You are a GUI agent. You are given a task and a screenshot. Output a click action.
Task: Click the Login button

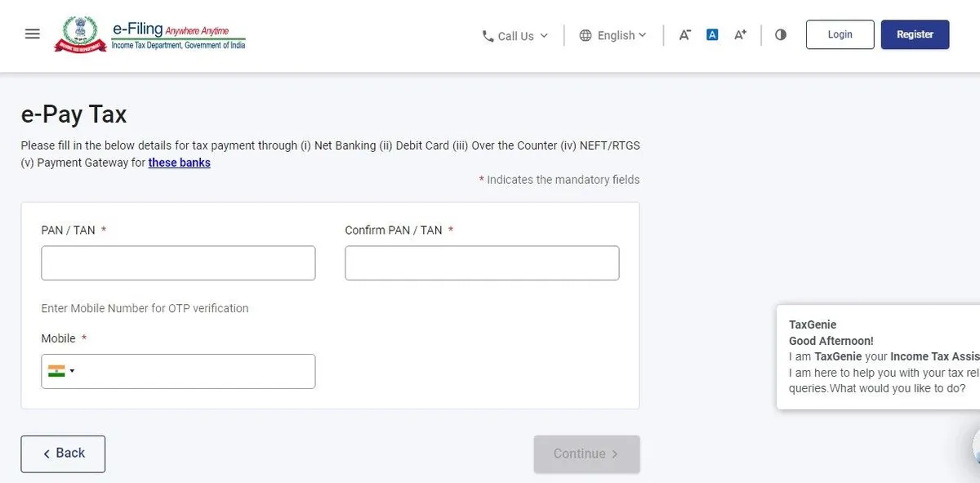pyautogui.click(x=840, y=34)
